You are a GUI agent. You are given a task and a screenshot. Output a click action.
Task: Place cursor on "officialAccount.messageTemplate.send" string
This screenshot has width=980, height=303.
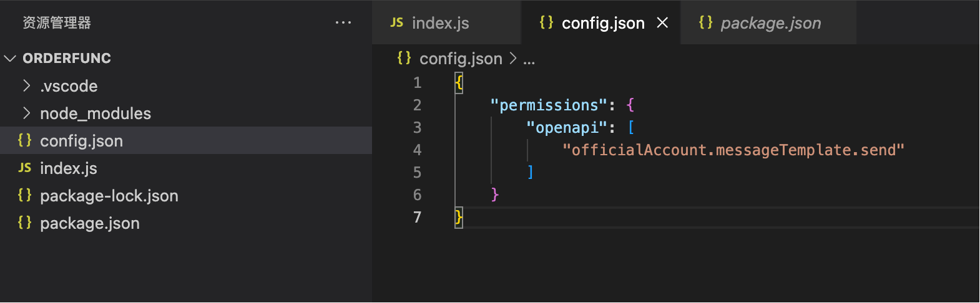pyautogui.click(x=733, y=150)
